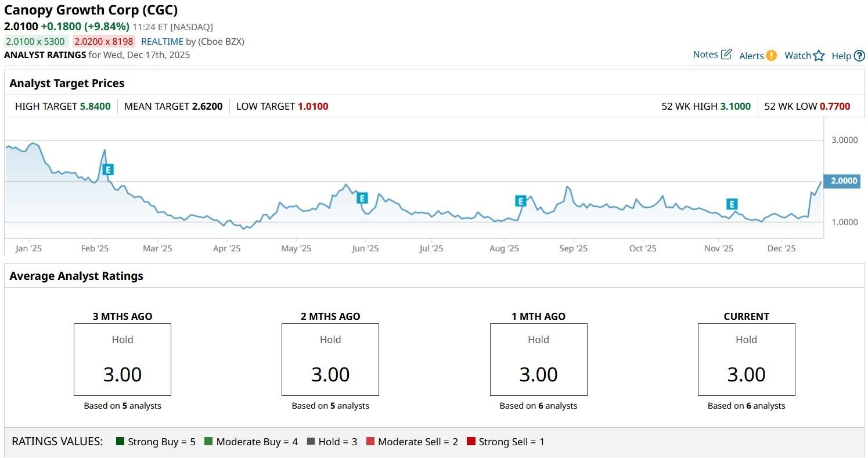Add CGC to watchlist via star icon

(819, 56)
